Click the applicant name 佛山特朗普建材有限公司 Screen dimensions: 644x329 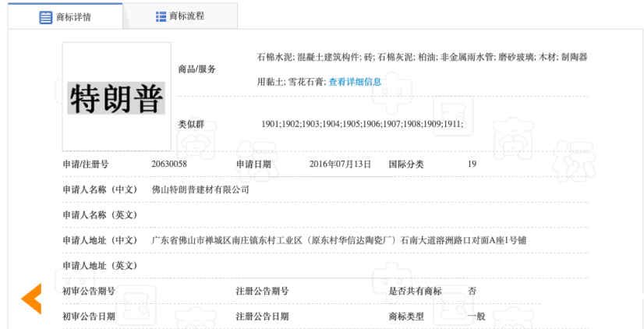[x=200, y=189]
